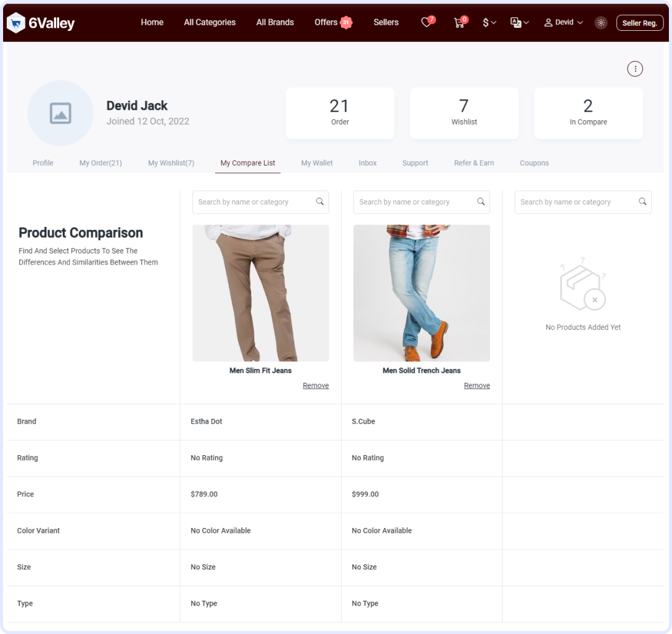Switch to My Order(21) tab

click(100, 163)
